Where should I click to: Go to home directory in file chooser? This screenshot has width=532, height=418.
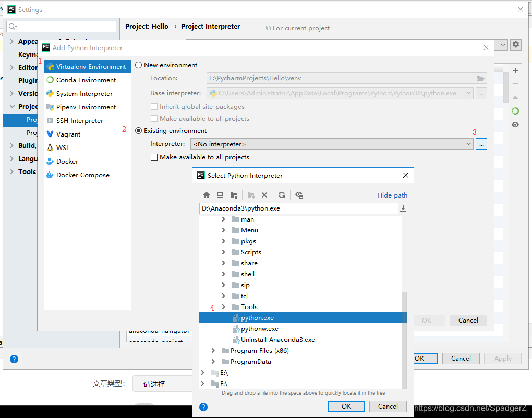(207, 195)
